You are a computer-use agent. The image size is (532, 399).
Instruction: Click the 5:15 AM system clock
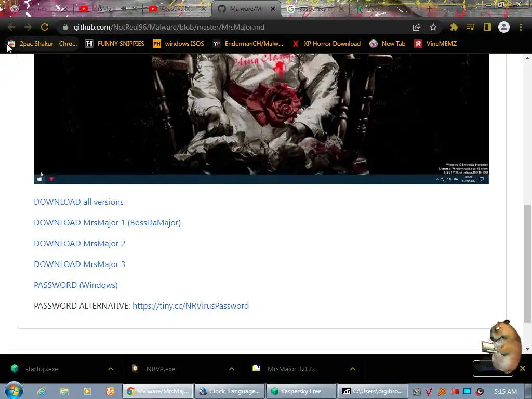[506, 391]
